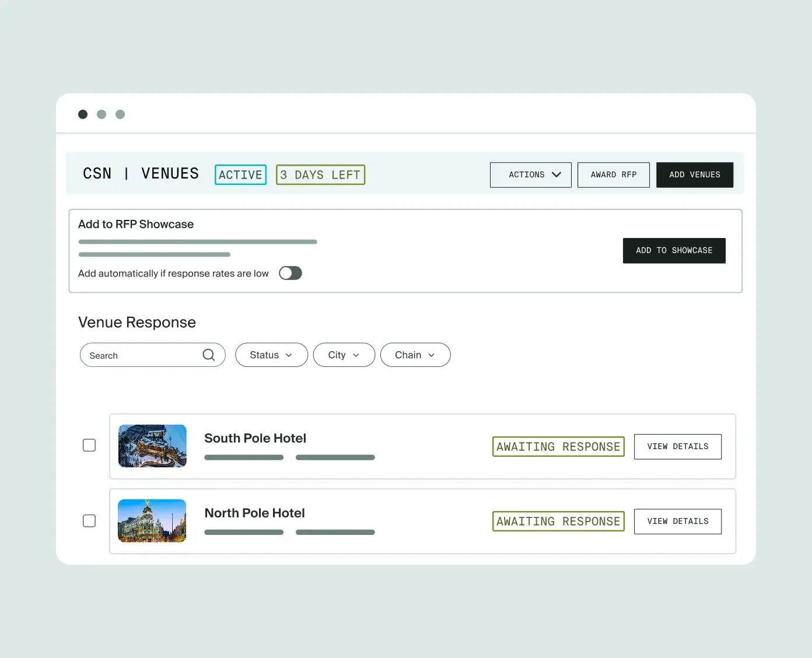Open the Status filter dropdown
This screenshot has height=658, width=812.
tap(272, 355)
